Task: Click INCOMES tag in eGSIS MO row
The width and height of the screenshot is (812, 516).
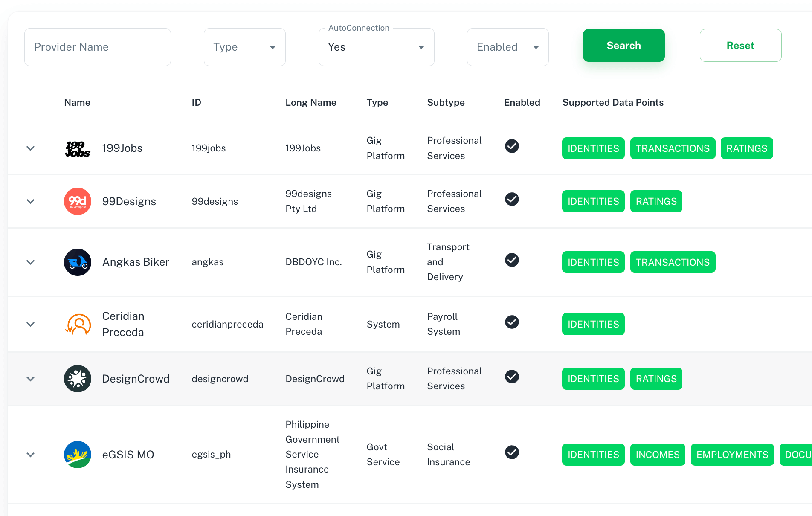Action: pyautogui.click(x=658, y=455)
